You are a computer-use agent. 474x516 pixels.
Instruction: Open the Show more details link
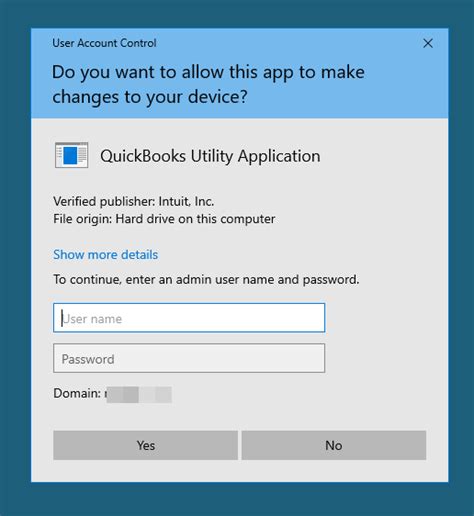(105, 255)
